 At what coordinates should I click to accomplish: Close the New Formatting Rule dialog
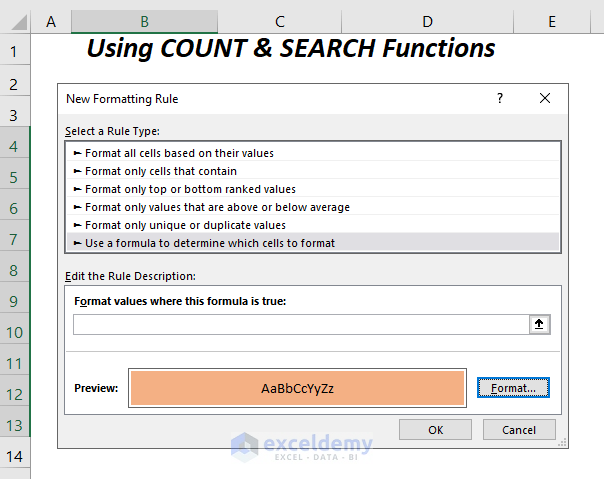[545, 98]
